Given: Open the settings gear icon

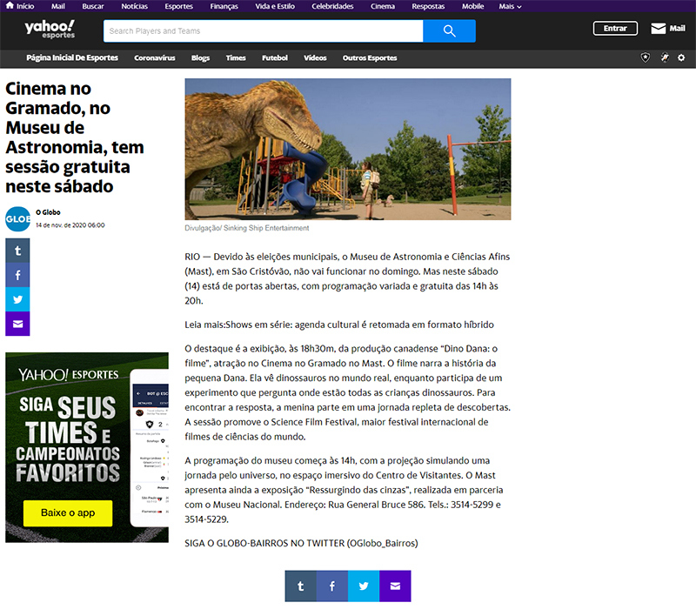Looking at the screenshot, I should coord(681,58).
